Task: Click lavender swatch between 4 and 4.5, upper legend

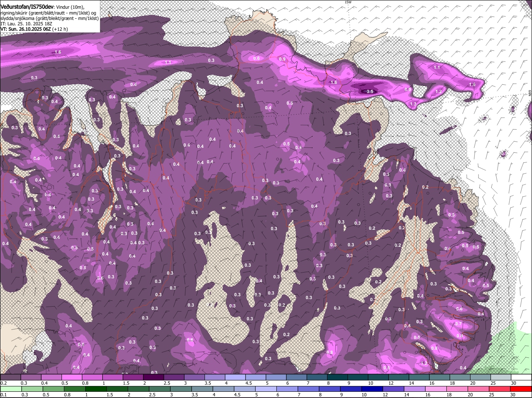Action: (236, 377)
